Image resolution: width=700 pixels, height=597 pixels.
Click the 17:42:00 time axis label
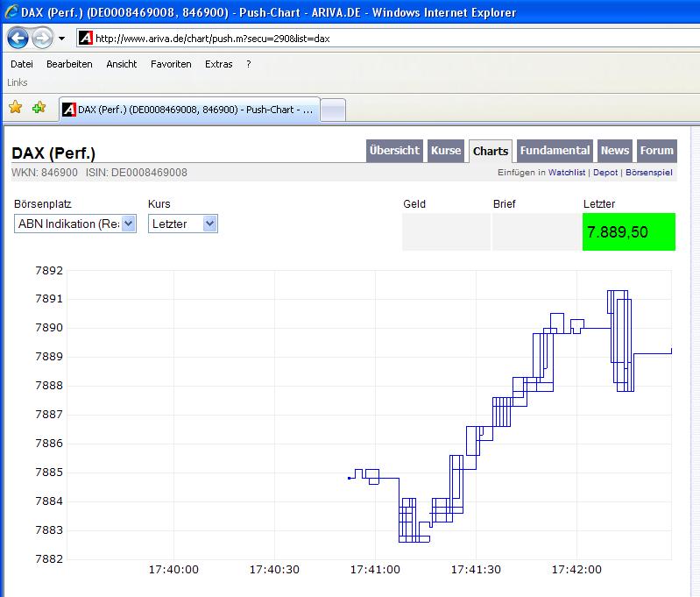[576, 570]
